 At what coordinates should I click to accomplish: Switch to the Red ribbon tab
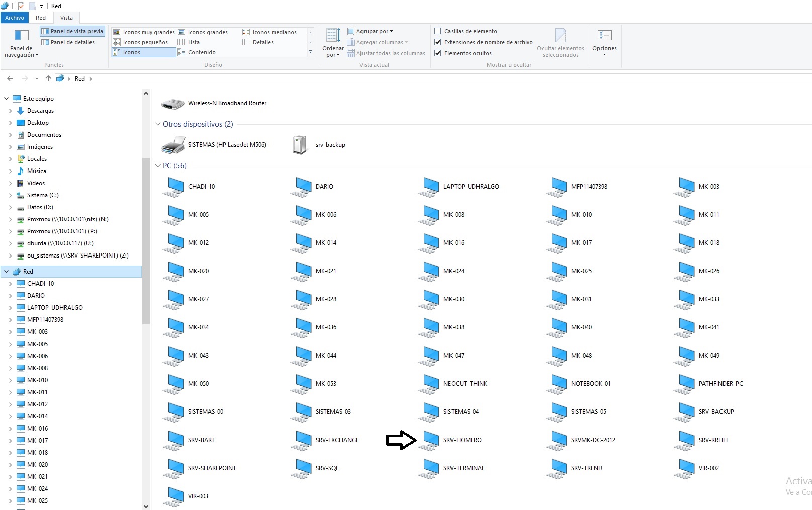click(41, 18)
